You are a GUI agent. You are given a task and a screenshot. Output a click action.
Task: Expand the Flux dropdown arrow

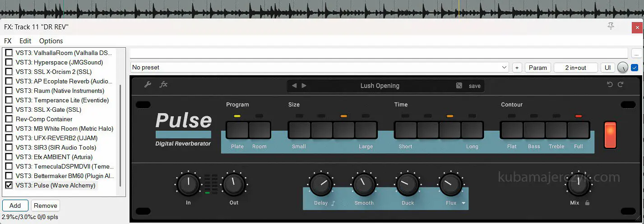tap(463, 203)
